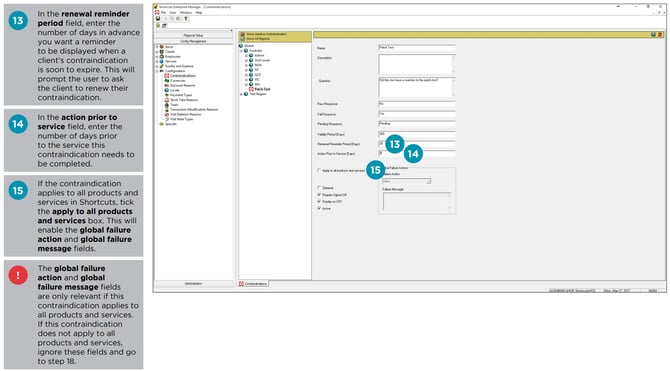Click the Global globe icon in region tree

(x=241, y=46)
